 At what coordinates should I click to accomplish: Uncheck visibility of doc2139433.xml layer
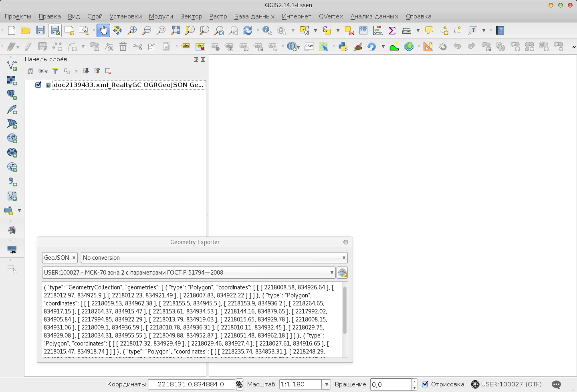pos(38,85)
